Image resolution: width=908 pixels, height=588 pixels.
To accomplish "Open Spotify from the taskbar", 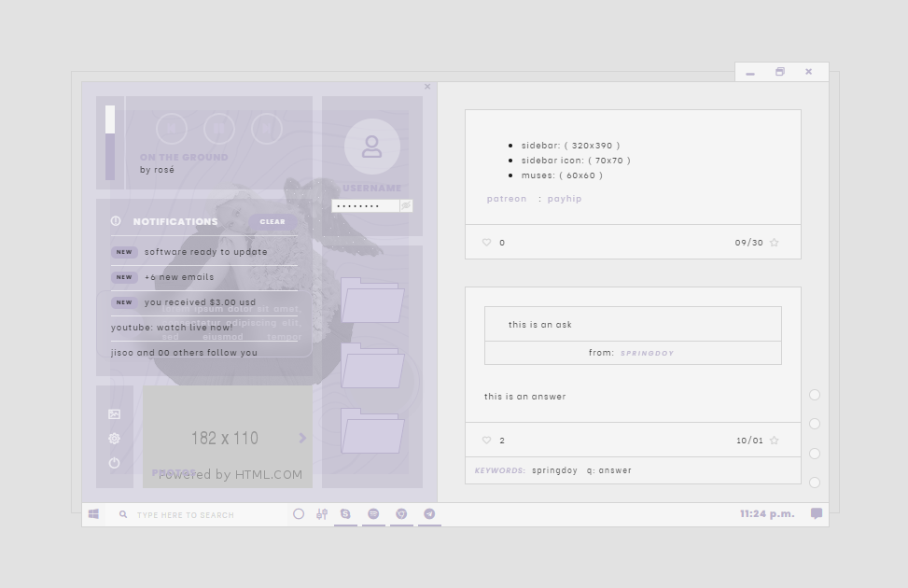I will point(373,514).
